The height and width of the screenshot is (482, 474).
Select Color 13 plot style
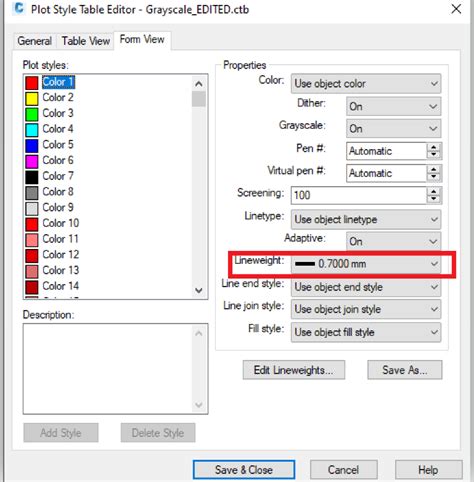click(61, 270)
